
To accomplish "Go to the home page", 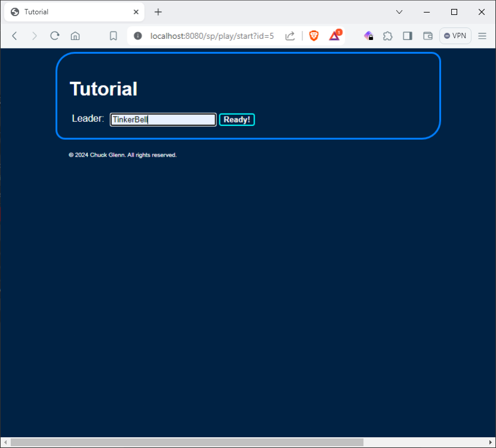I will (75, 36).
